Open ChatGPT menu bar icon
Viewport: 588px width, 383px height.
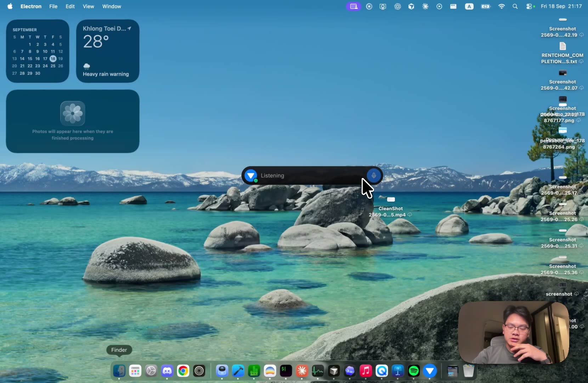click(397, 6)
